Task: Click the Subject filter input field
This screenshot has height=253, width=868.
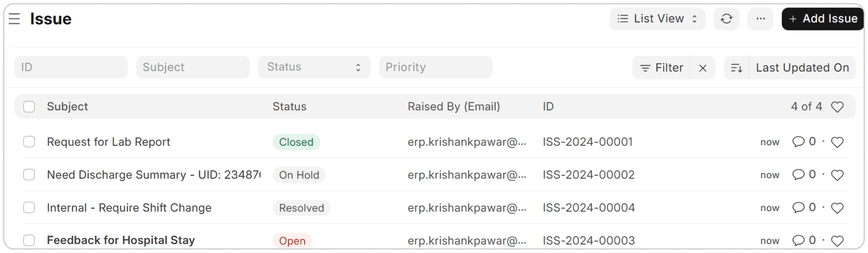Action: (193, 67)
